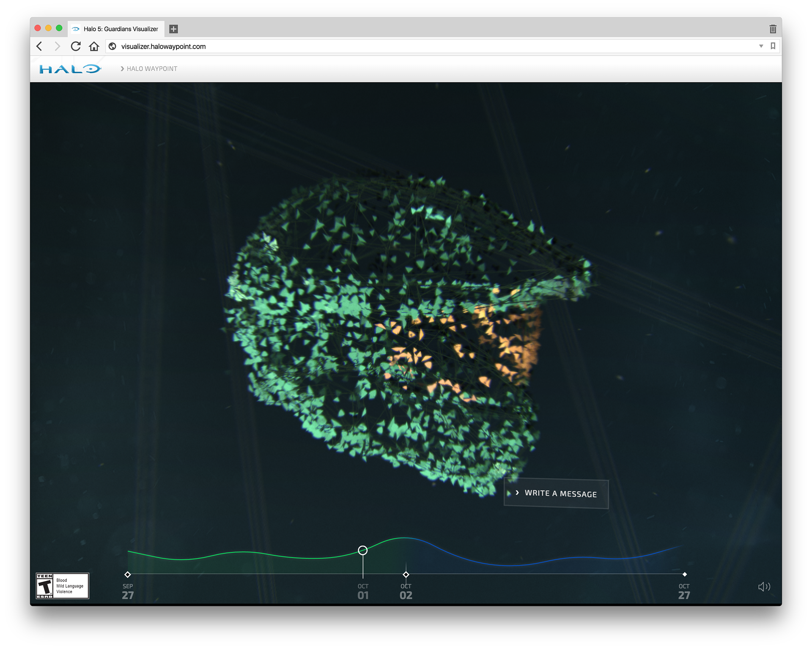Close the window with the red button

point(38,28)
